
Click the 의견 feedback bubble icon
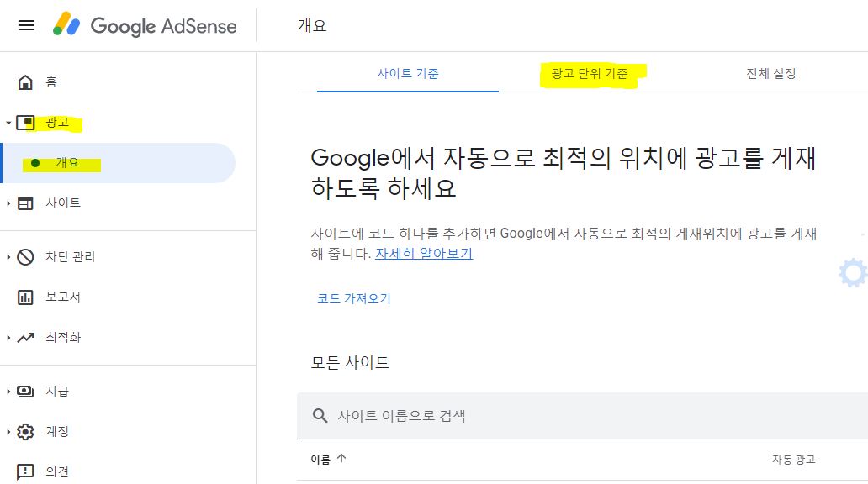click(25, 471)
